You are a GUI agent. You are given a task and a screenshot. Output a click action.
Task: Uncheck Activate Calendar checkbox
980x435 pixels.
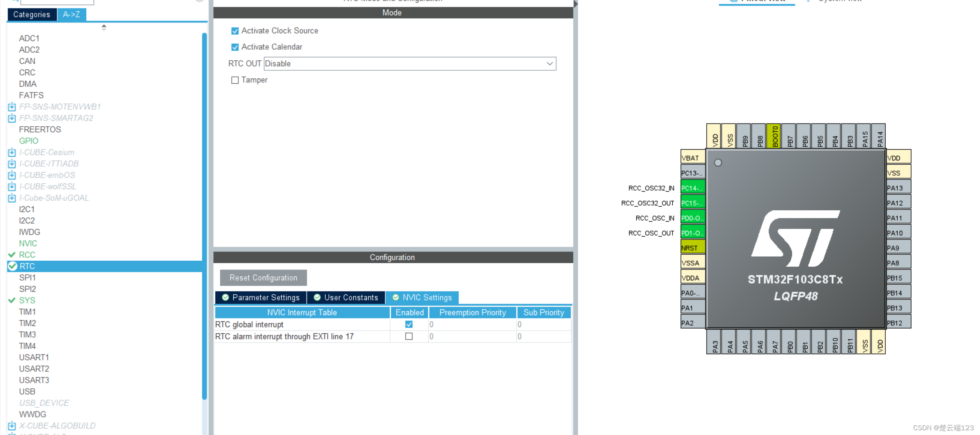point(235,47)
